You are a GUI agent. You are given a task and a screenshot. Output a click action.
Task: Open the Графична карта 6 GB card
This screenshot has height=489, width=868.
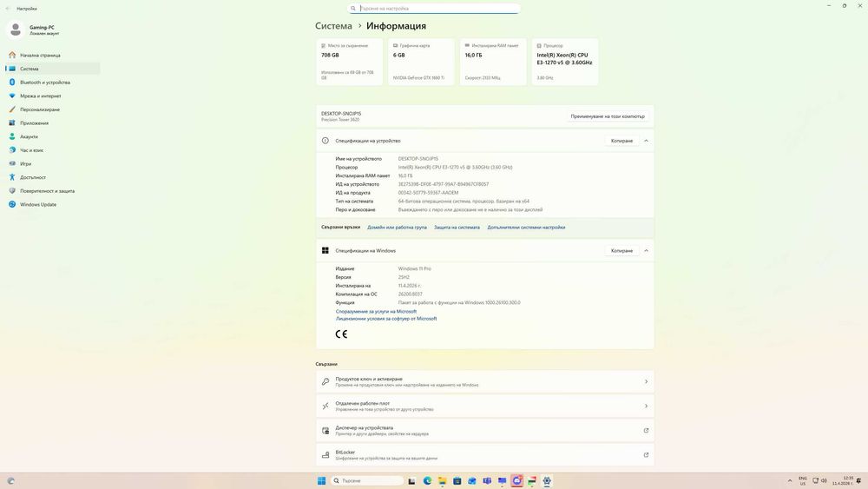(x=421, y=62)
